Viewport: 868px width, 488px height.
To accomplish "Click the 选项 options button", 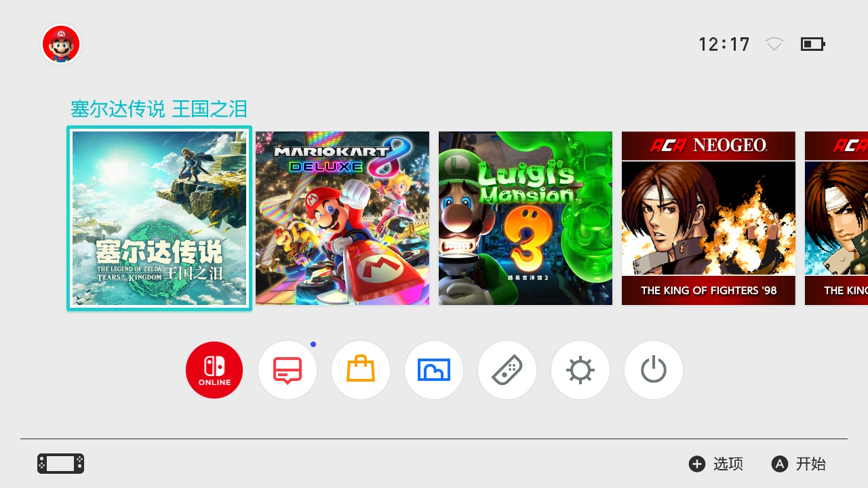I will click(716, 464).
